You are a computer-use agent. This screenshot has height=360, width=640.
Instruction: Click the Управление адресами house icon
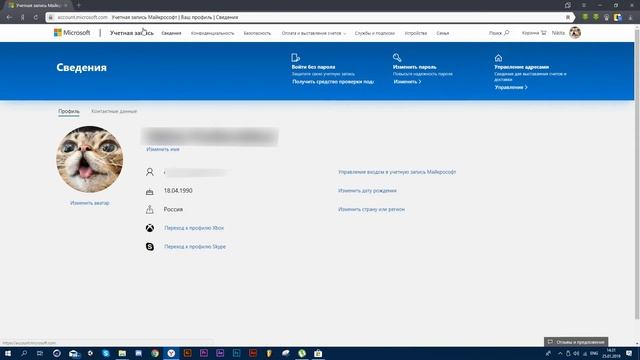coord(498,58)
